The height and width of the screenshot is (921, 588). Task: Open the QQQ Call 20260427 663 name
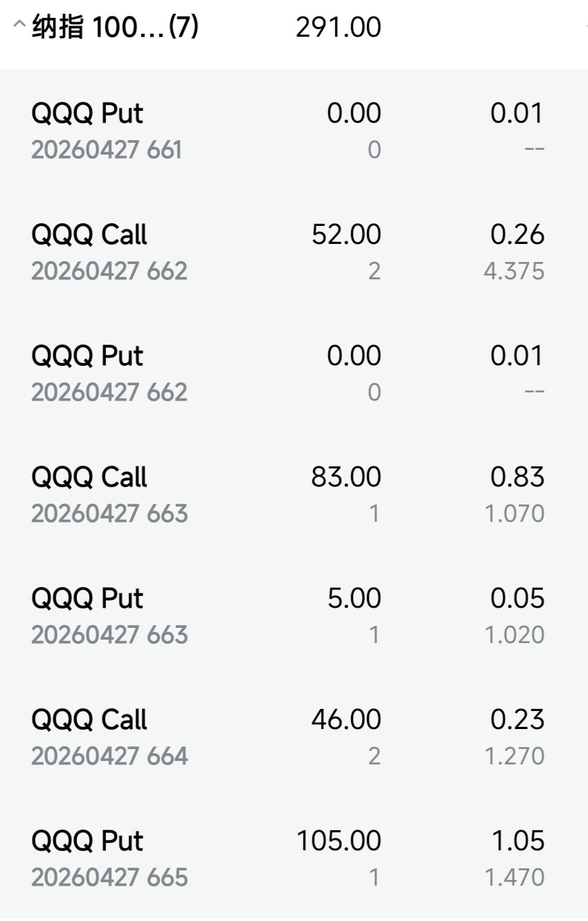pos(89,477)
